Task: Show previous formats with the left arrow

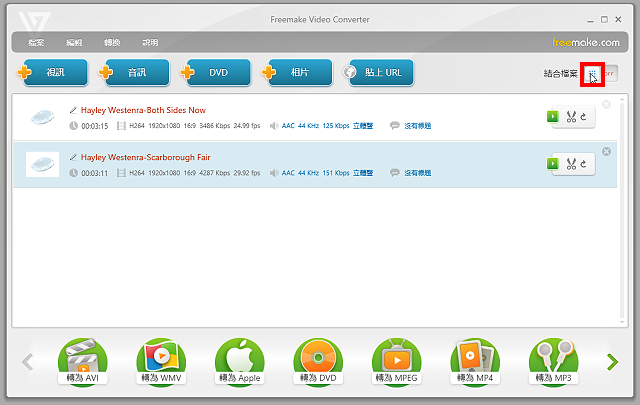Action: (x=27, y=362)
